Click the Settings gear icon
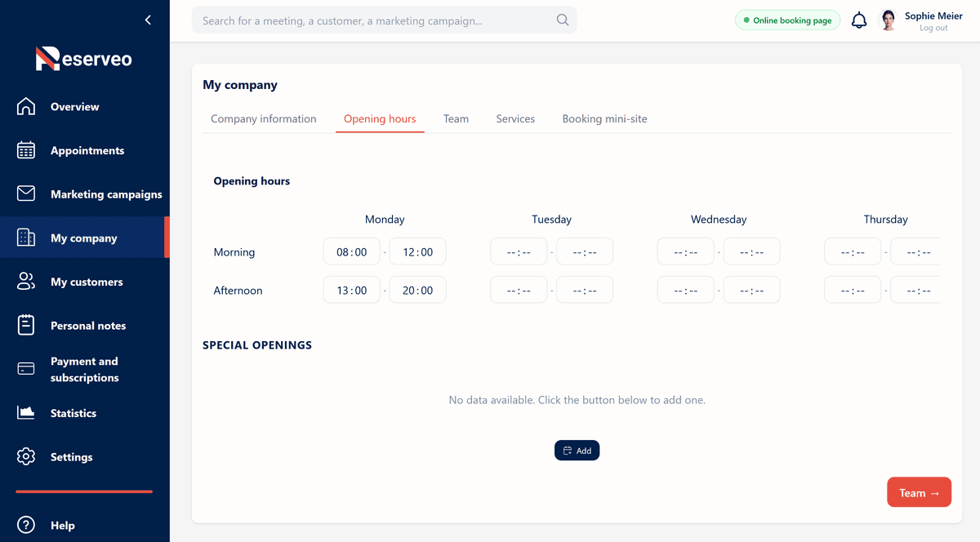 [x=26, y=456]
